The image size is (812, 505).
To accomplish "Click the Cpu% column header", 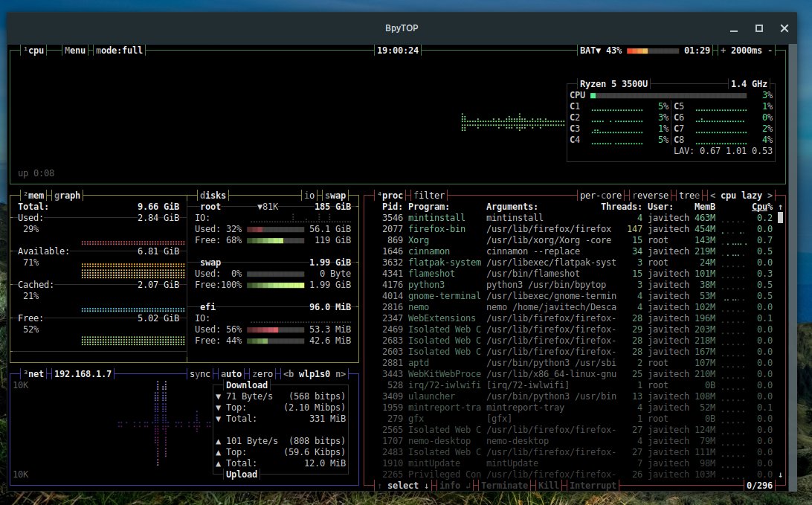I will coord(762,207).
